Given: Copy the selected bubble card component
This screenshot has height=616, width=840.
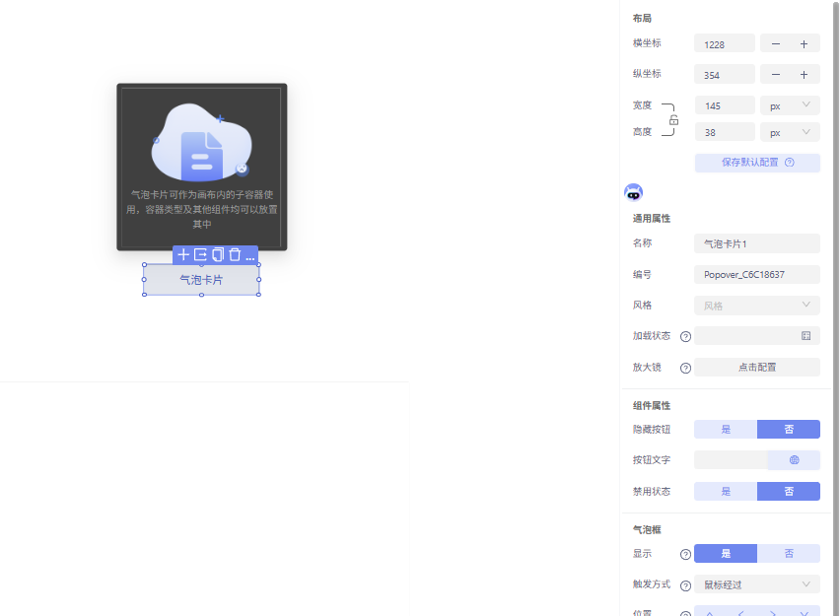Looking at the screenshot, I should [x=218, y=255].
